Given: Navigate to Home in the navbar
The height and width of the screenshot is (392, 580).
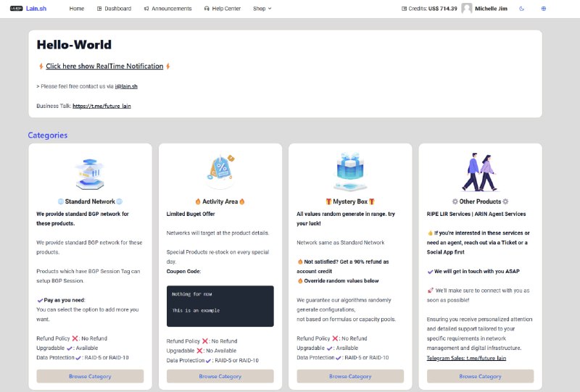Looking at the screenshot, I should pos(76,9).
